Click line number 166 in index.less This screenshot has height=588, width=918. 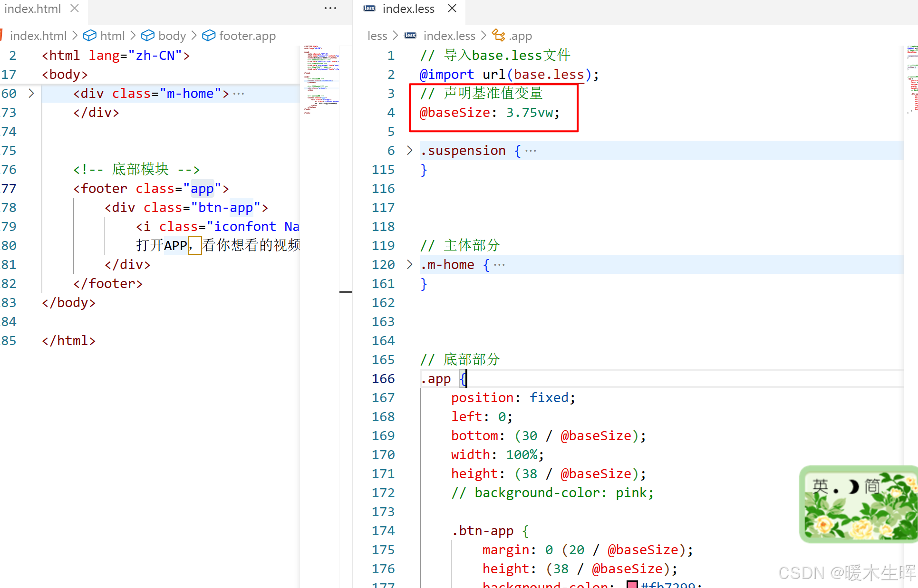coord(383,378)
